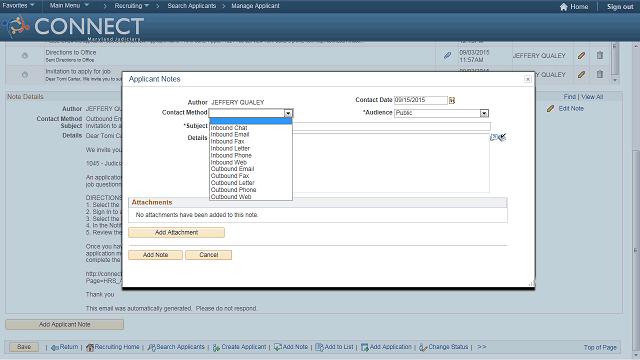Click the Edit Note link
This screenshot has height=360, width=640.
571,108
